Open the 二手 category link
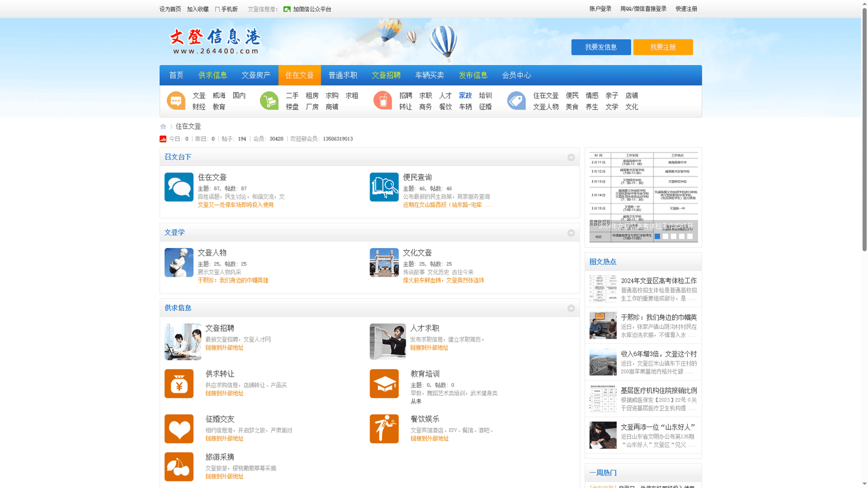This screenshot has width=868, height=488. (292, 95)
